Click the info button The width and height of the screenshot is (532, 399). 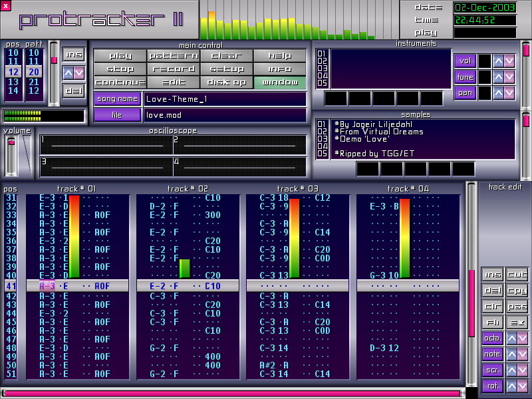pos(280,69)
